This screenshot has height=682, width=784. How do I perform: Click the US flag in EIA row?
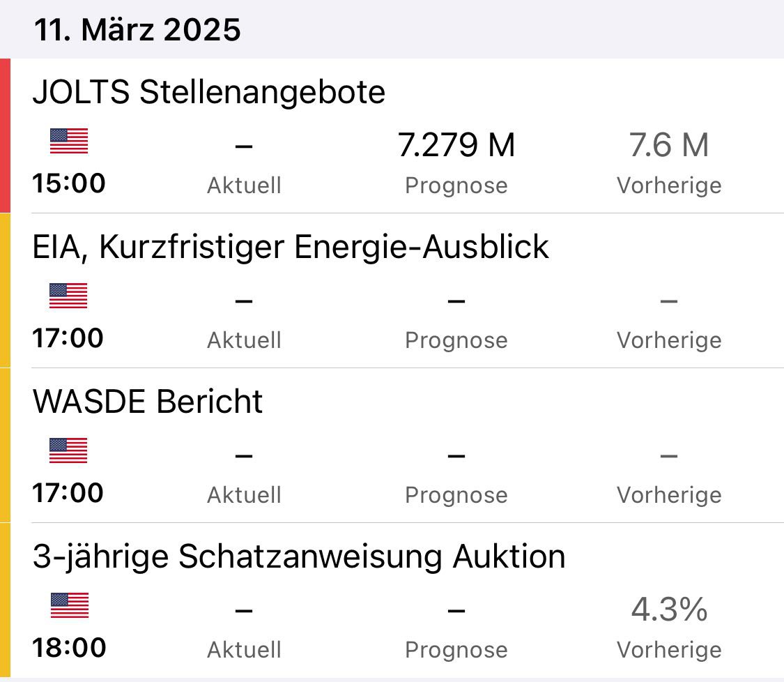coord(68,296)
